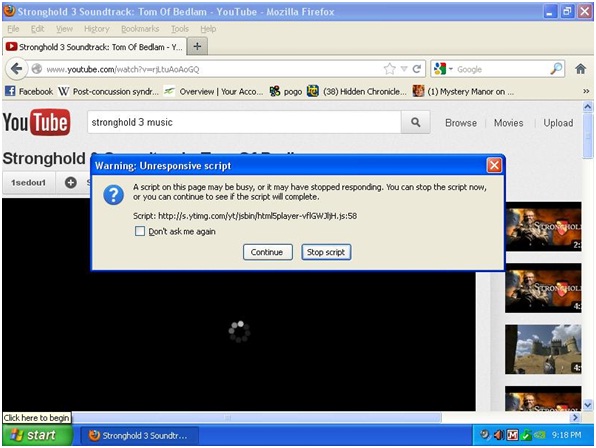The height and width of the screenshot is (448, 596).
Task: Click the red M tray icon
Action: pos(512,435)
